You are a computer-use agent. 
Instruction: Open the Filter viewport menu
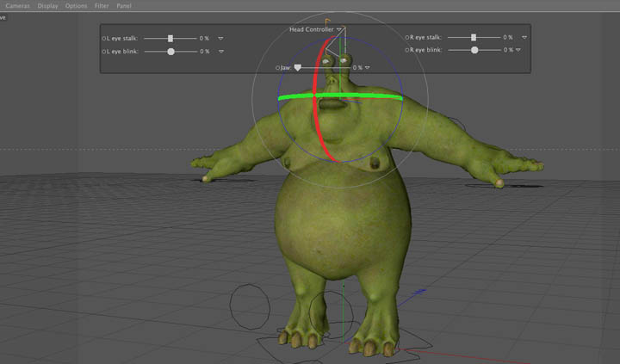pyautogui.click(x=102, y=5)
